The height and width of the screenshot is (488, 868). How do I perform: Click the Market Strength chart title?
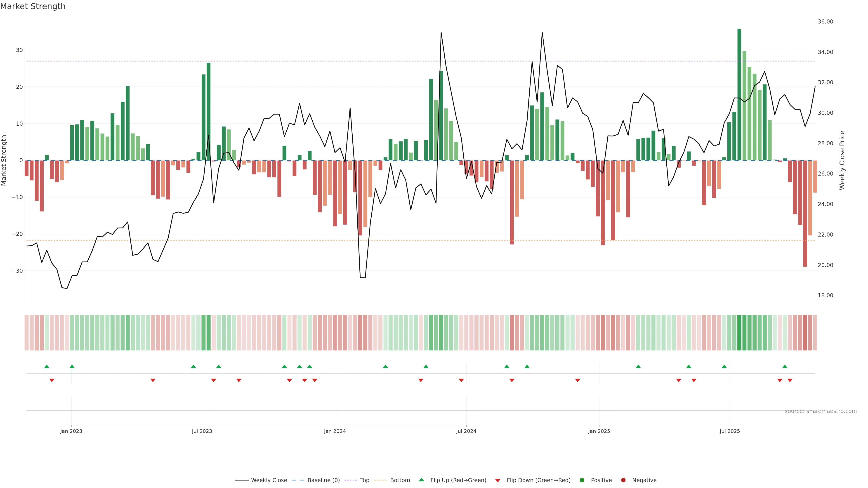click(x=33, y=6)
